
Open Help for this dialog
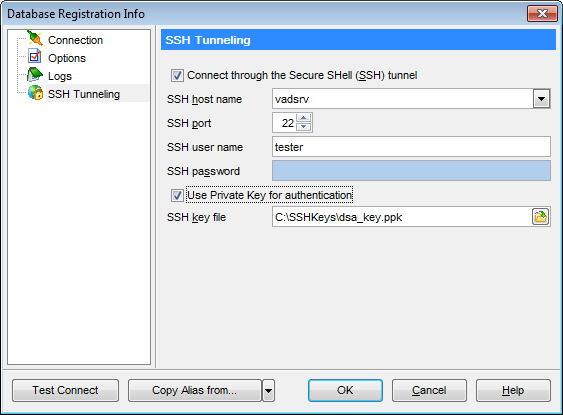point(513,390)
